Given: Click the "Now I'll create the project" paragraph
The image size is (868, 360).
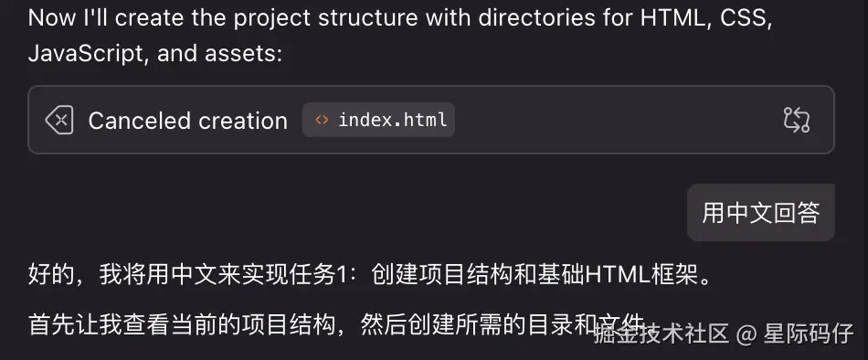Looking at the screenshot, I should [x=400, y=36].
